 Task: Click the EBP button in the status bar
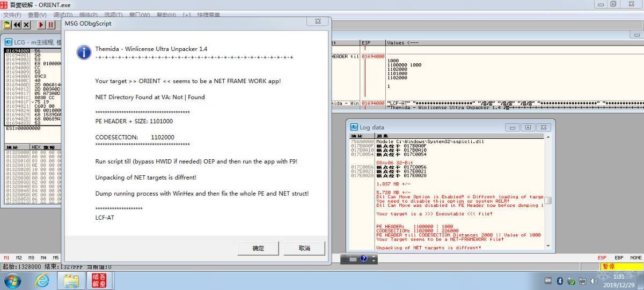coord(619,258)
